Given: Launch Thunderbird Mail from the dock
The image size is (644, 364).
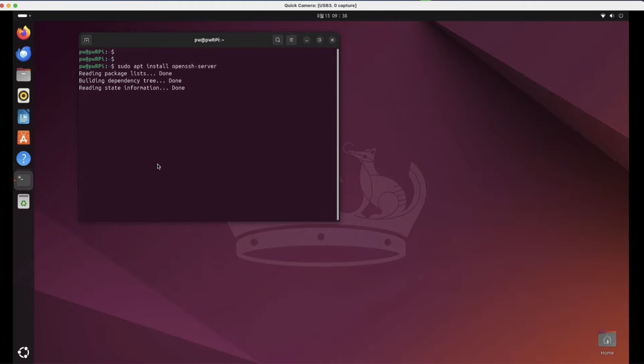Looking at the screenshot, I should pyautogui.click(x=24, y=54).
